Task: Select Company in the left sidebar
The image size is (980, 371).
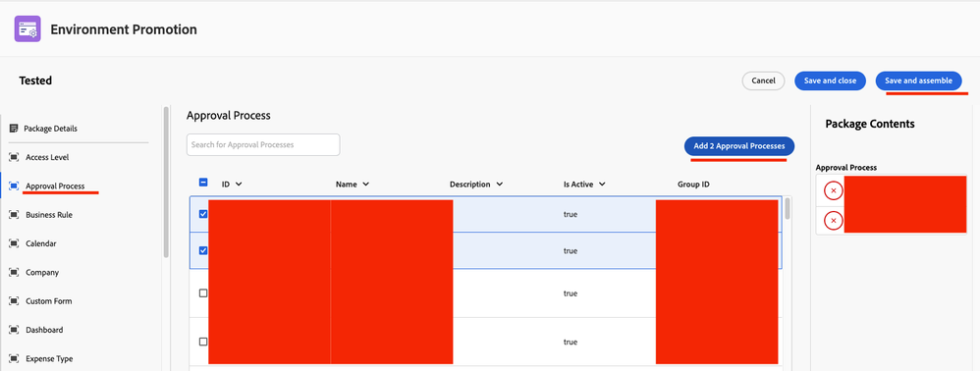Action: (x=42, y=272)
